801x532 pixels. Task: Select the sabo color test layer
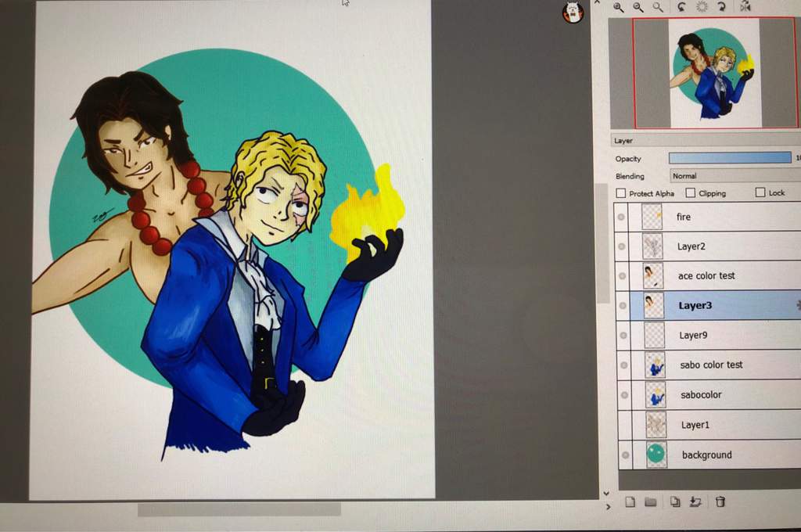click(x=709, y=365)
